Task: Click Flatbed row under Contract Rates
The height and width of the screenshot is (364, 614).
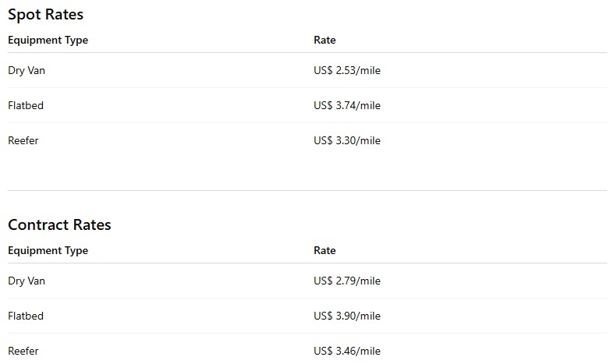Action: pyautogui.click(x=307, y=316)
